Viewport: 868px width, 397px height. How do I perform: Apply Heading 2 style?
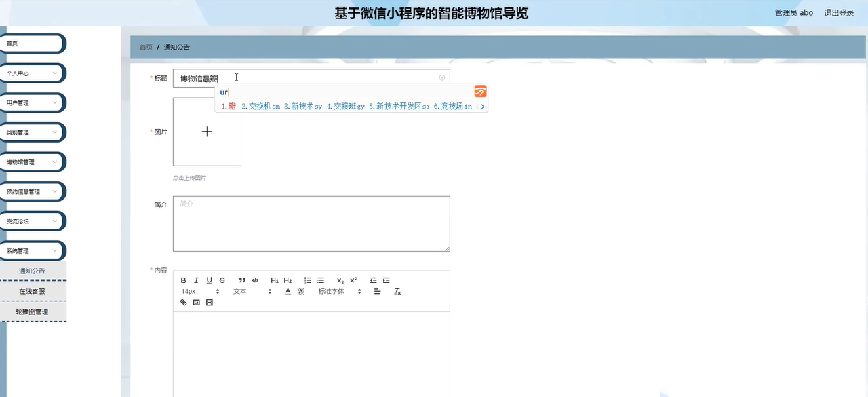(x=288, y=280)
